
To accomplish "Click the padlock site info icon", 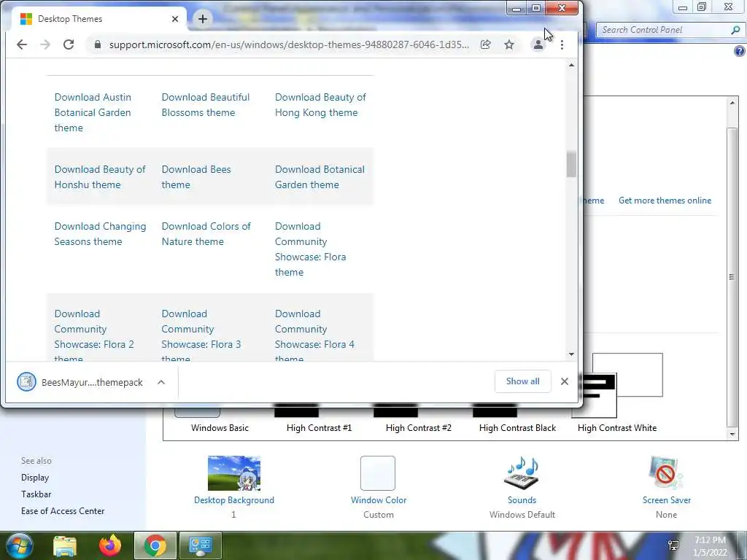I will [98, 44].
